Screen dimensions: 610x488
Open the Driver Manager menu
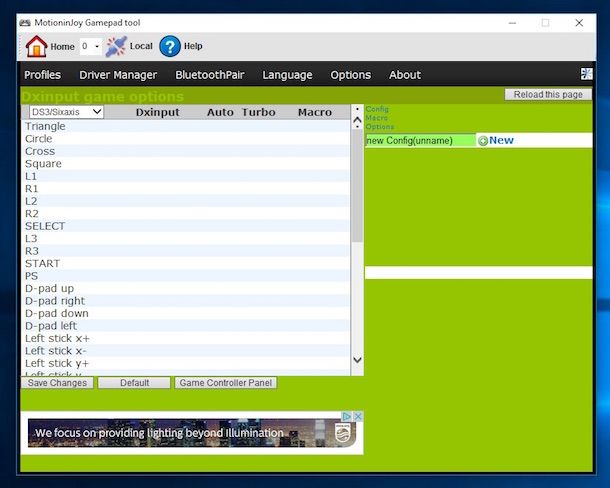coord(118,75)
